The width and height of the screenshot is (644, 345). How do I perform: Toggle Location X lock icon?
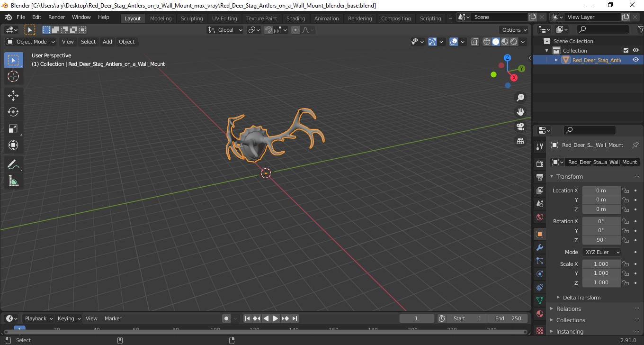[x=626, y=191]
